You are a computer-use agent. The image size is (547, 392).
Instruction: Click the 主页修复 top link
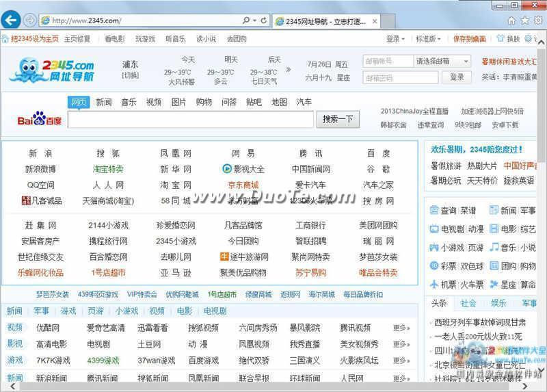click(x=77, y=39)
